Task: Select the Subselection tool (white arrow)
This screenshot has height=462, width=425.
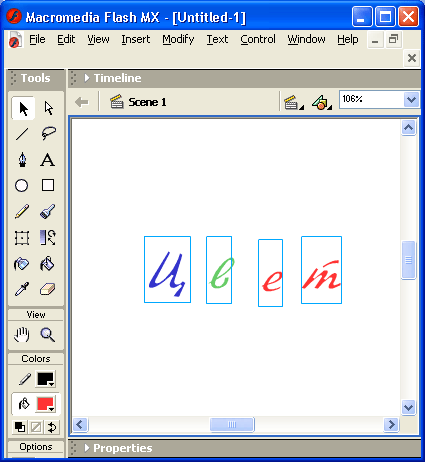Action: coord(48,109)
